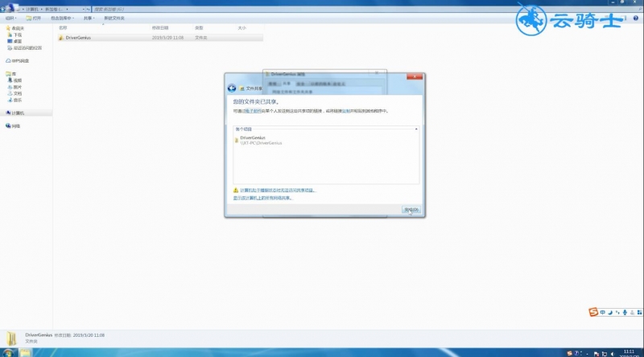Sort by the Name column header
This screenshot has height=357, width=644.
(63, 28)
